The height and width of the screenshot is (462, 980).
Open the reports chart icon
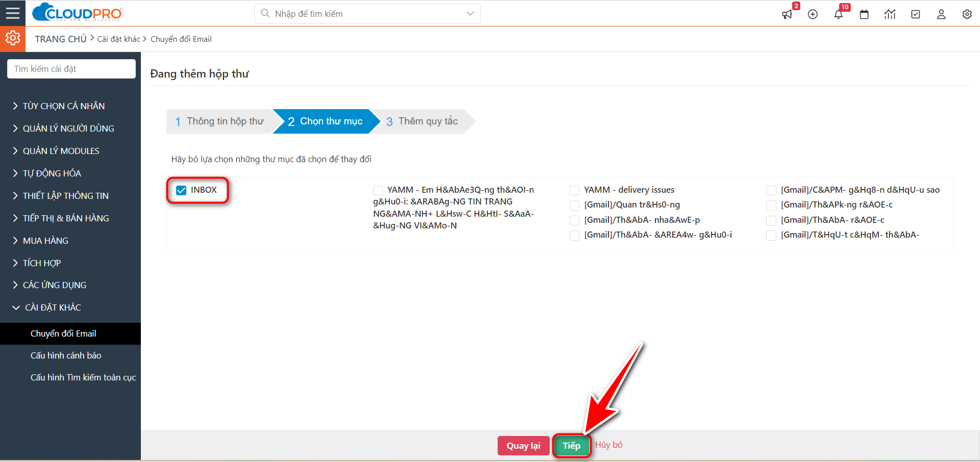(x=890, y=14)
